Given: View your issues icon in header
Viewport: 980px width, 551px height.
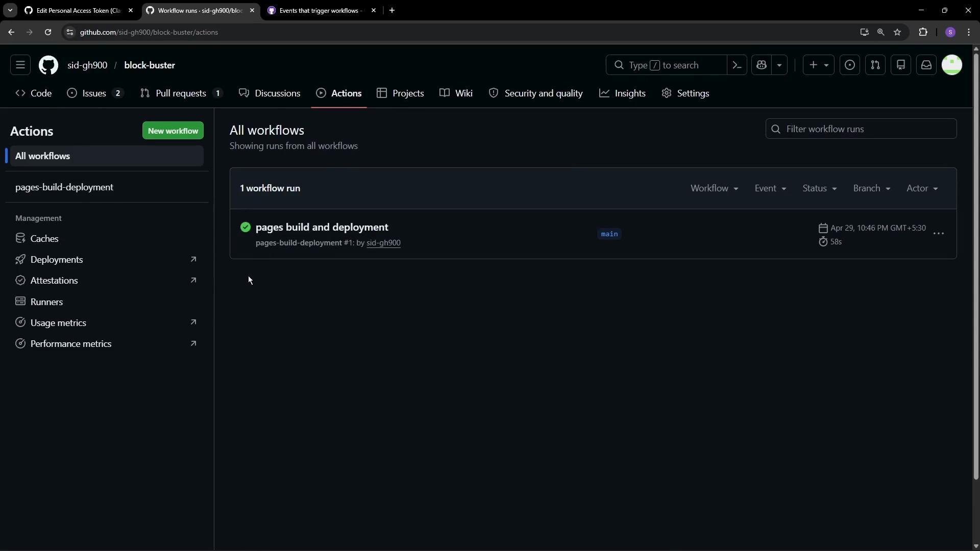Looking at the screenshot, I should point(850,65).
